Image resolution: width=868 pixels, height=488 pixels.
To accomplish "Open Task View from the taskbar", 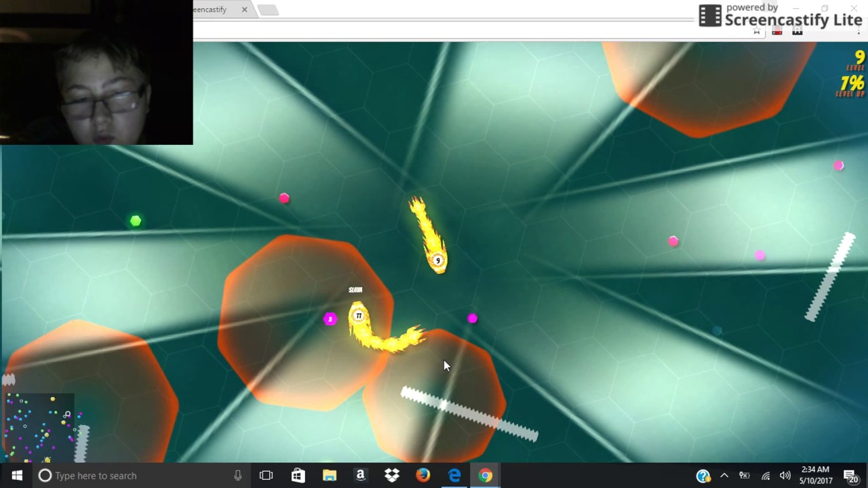I will [266, 475].
